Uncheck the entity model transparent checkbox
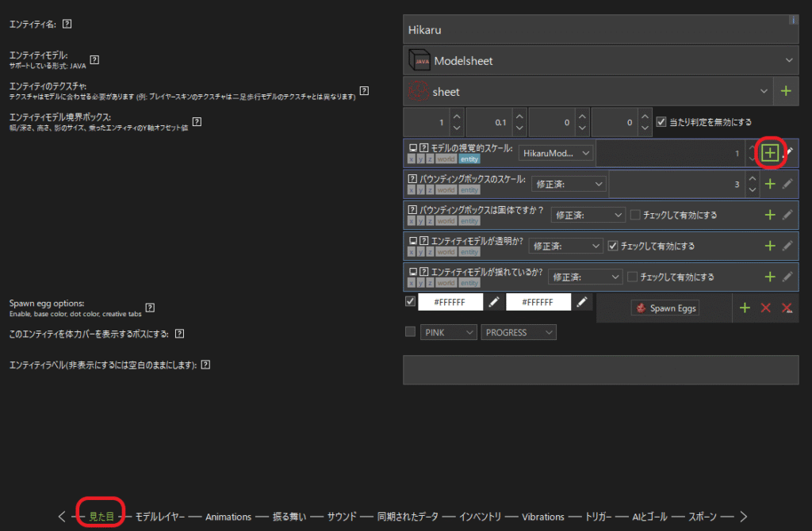This screenshot has width=812, height=531. pos(612,246)
